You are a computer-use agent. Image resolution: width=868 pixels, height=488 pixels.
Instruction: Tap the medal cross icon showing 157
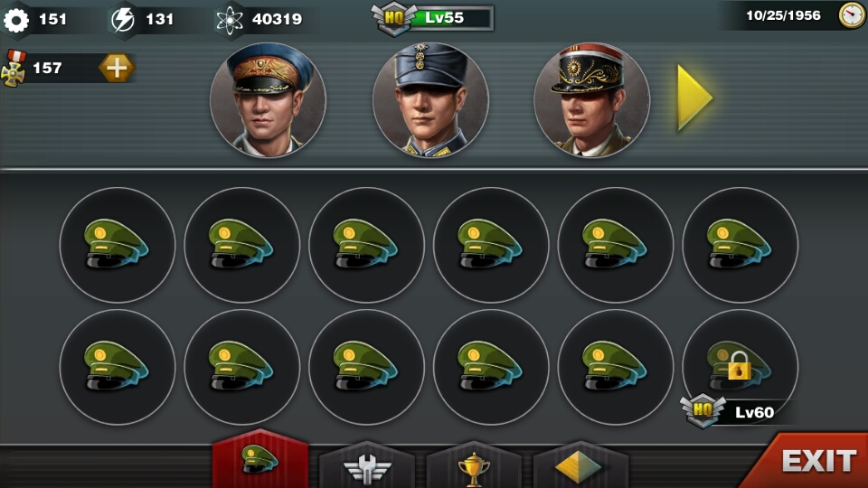point(14,68)
